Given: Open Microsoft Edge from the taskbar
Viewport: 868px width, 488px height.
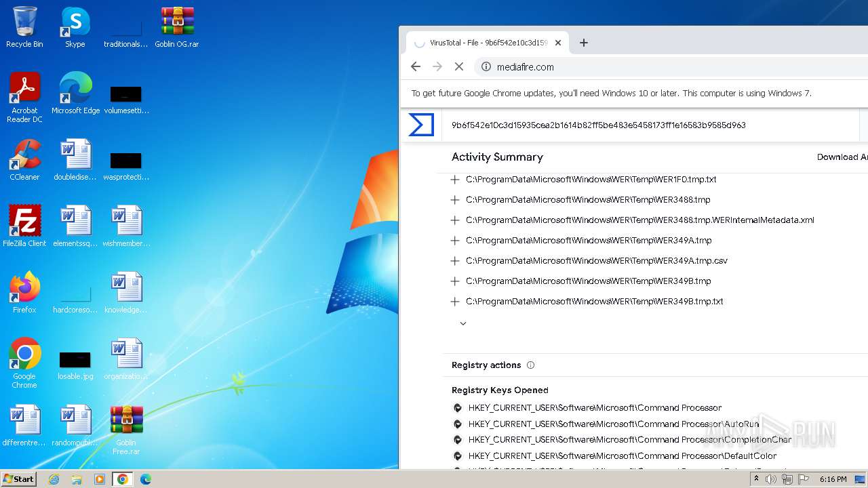Looking at the screenshot, I should 146,479.
